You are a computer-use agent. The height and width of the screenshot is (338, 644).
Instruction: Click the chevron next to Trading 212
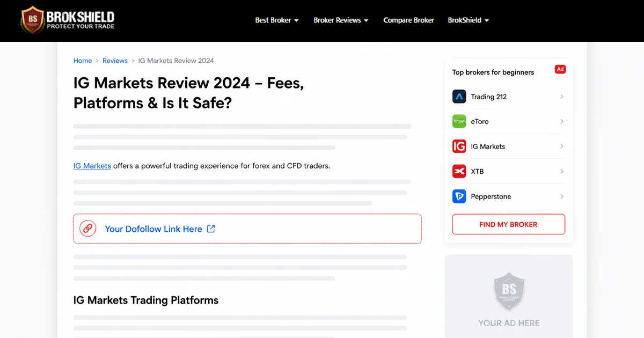(562, 97)
